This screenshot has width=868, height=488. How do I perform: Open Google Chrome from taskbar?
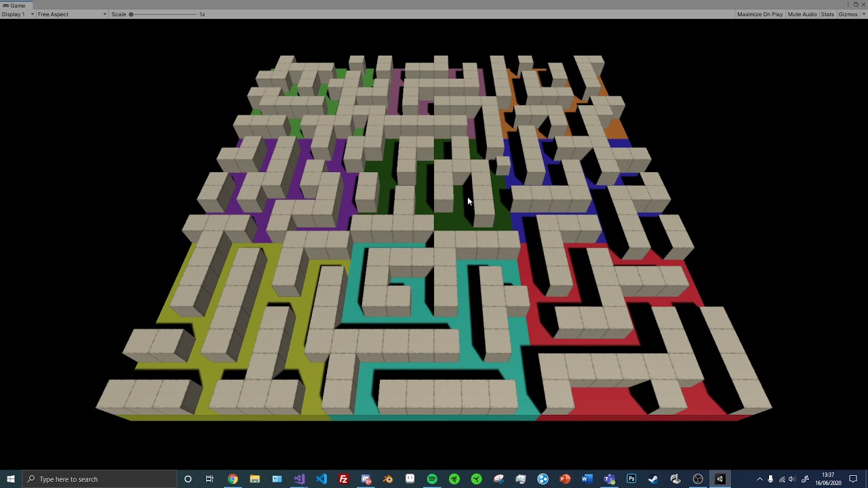coord(233,479)
